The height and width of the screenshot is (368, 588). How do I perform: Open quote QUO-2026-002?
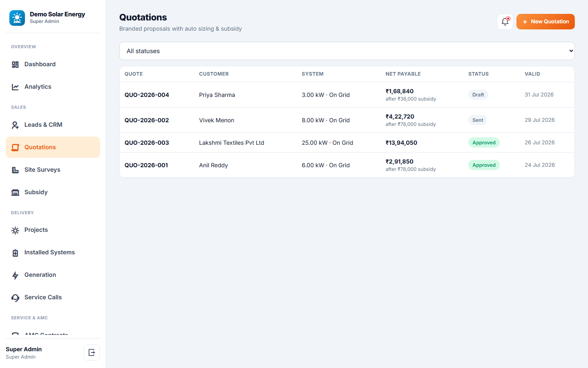pyautogui.click(x=147, y=120)
